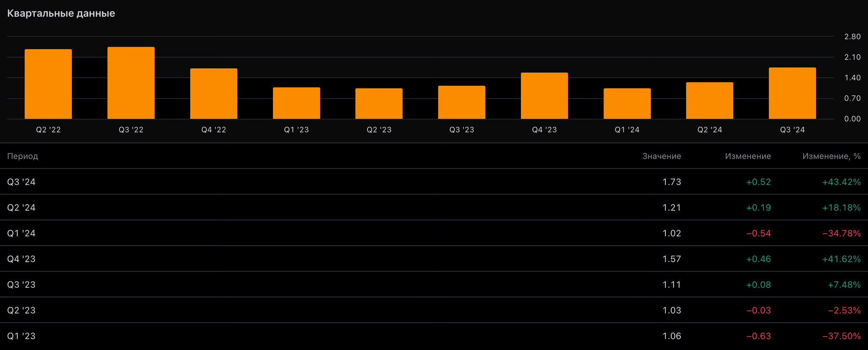
Task: Select the Q1 '24 chart bar
Action: 627,104
